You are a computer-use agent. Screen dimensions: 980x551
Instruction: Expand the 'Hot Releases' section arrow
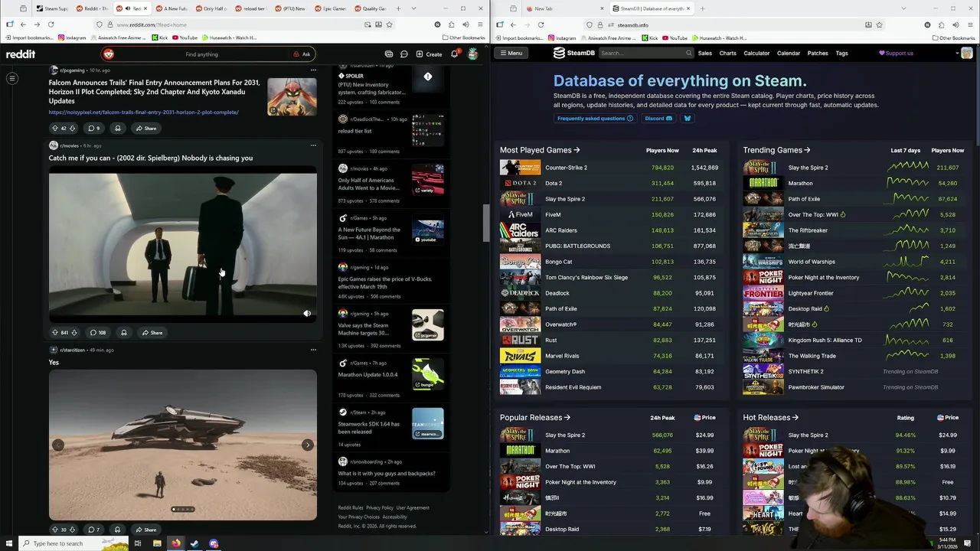click(x=795, y=418)
